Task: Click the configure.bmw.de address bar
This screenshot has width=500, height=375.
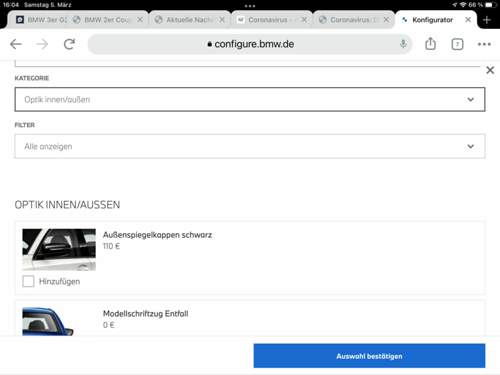Action: click(250, 44)
